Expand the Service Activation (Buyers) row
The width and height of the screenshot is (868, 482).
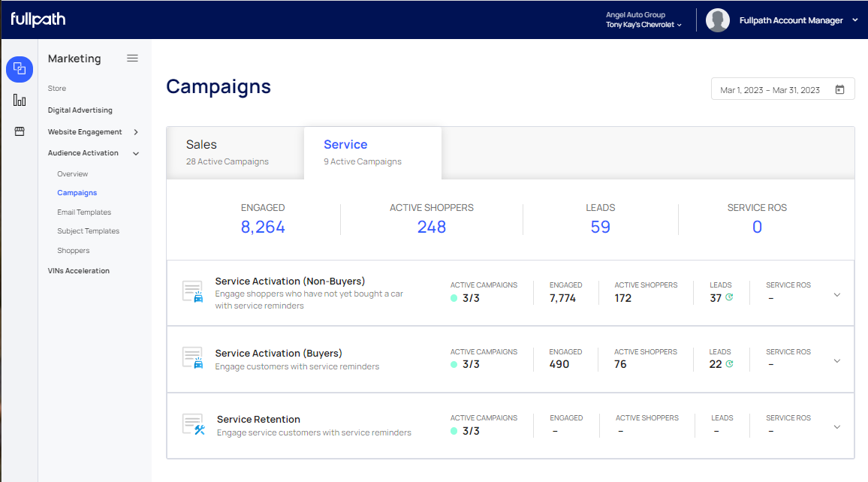(837, 361)
